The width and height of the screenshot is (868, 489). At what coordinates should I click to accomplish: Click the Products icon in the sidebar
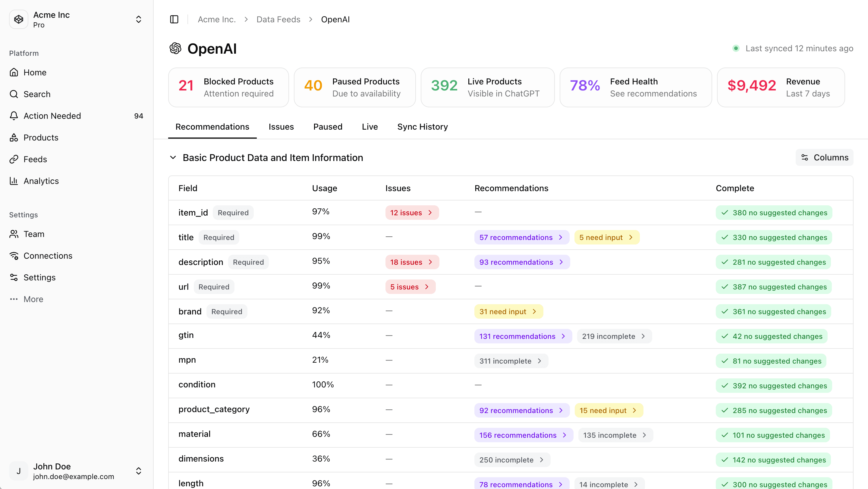(14, 137)
